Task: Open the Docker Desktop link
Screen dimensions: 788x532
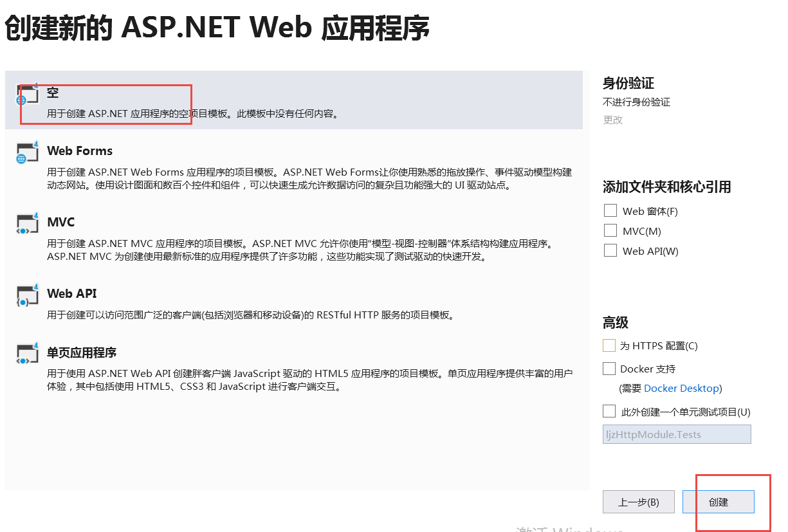Action: pos(681,389)
